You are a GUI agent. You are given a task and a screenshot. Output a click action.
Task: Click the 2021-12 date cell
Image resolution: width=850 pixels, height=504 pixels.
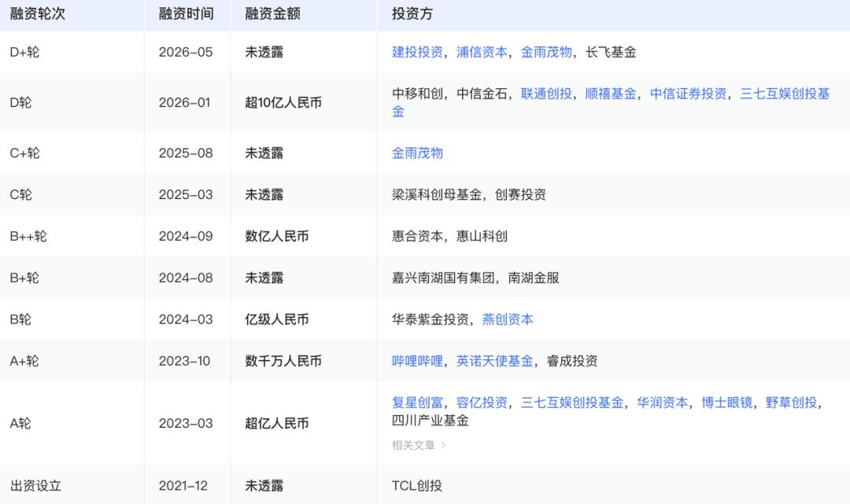(x=183, y=486)
